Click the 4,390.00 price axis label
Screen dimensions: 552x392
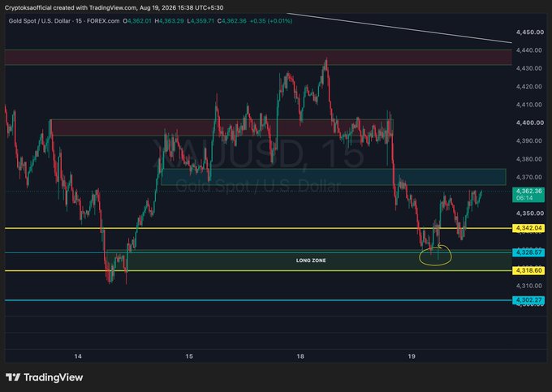[x=528, y=140]
